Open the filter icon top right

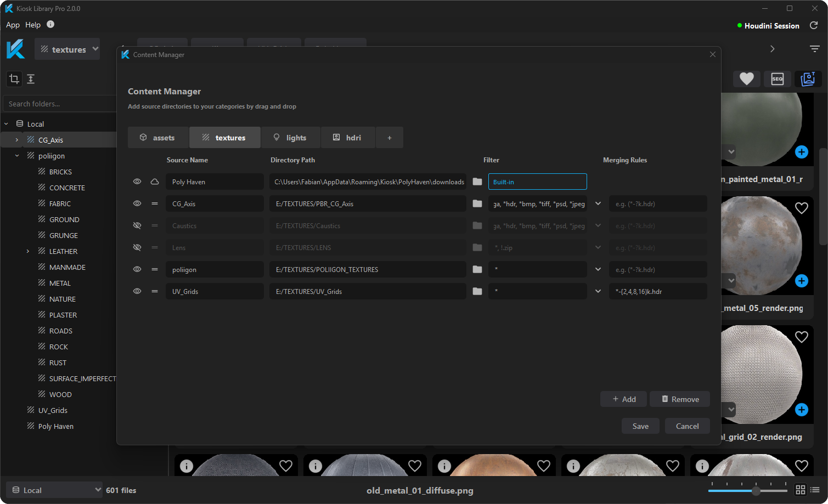pyautogui.click(x=815, y=48)
